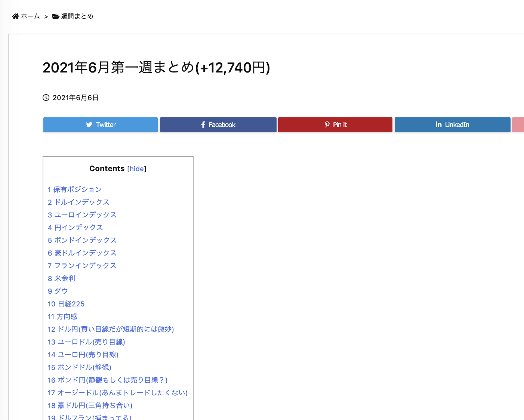
Task: Click the folder icon beside 週間まとめ
Action: pos(56,16)
